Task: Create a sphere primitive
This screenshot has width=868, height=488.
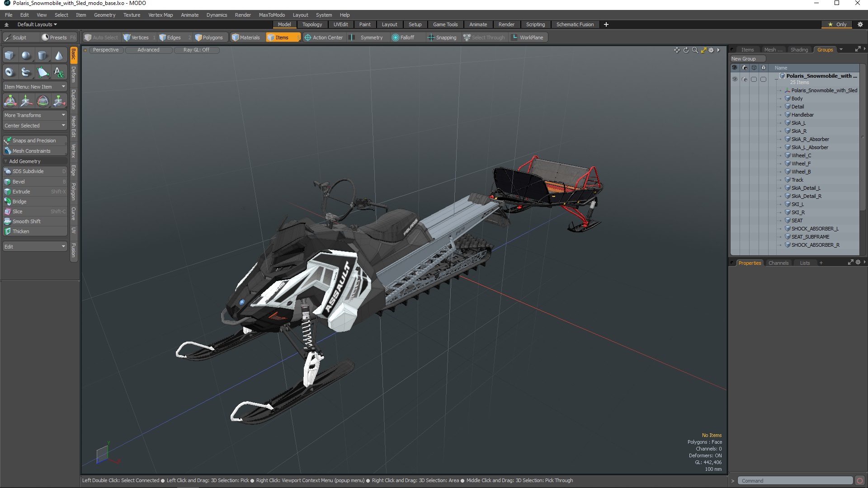Action: click(26, 56)
